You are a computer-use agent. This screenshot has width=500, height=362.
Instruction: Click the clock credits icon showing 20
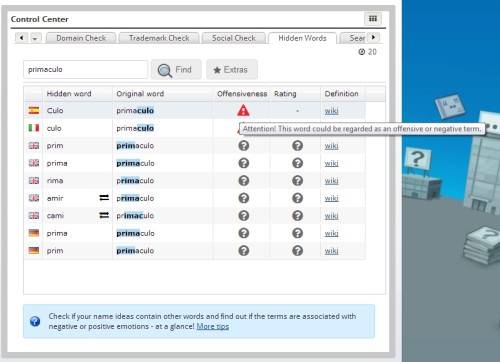361,52
